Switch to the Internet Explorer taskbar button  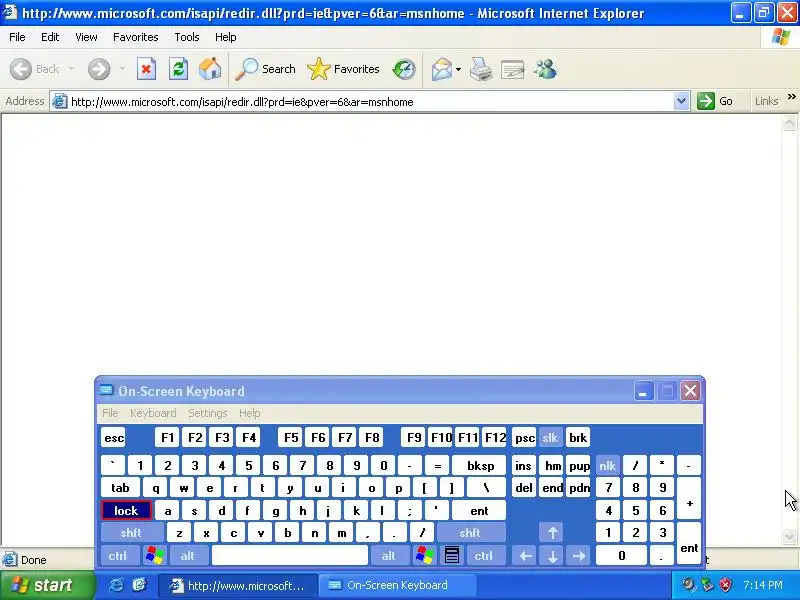click(237, 585)
